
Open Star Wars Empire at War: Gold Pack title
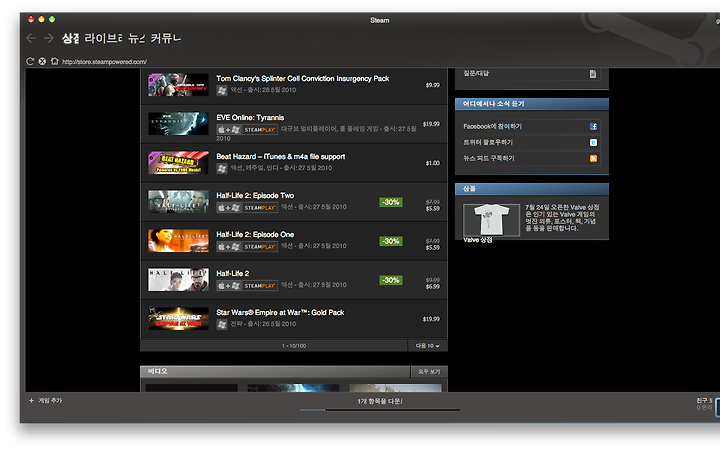(x=280, y=313)
